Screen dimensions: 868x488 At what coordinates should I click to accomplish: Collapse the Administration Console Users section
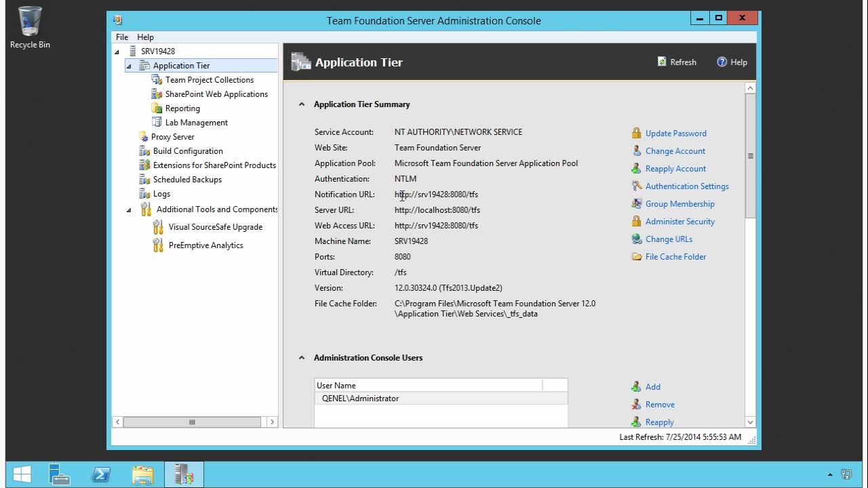pos(302,358)
